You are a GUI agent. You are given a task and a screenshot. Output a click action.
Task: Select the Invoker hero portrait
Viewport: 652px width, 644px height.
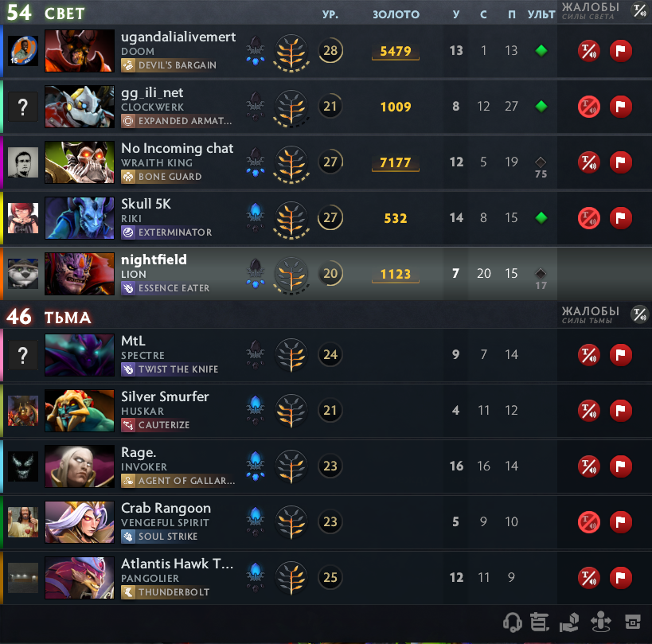point(80,466)
